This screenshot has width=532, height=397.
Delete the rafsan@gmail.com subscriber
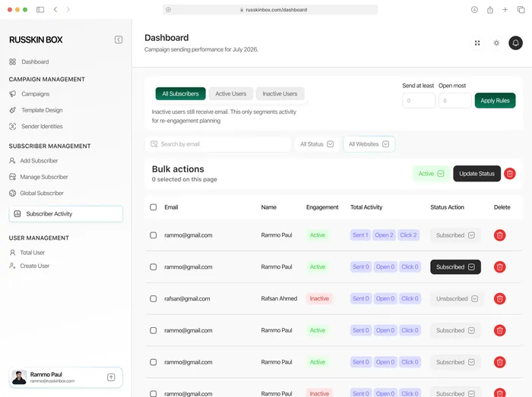coord(500,299)
